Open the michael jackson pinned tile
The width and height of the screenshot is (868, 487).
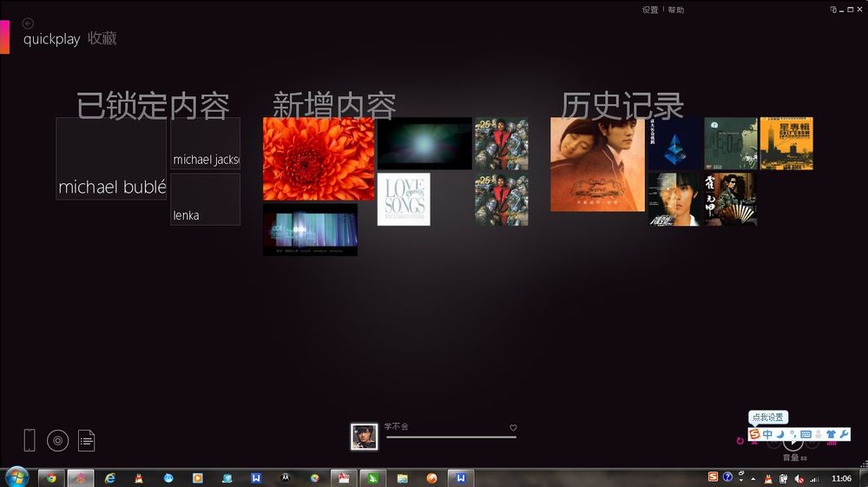click(206, 142)
